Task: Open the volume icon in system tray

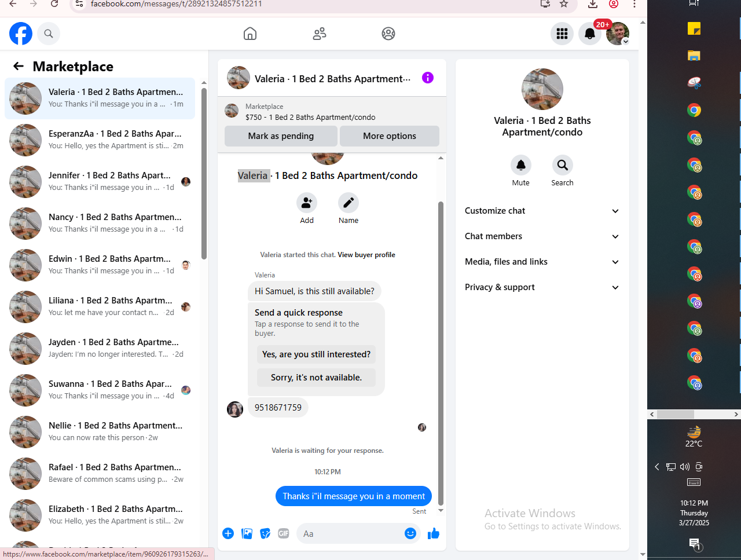Action: (x=685, y=467)
